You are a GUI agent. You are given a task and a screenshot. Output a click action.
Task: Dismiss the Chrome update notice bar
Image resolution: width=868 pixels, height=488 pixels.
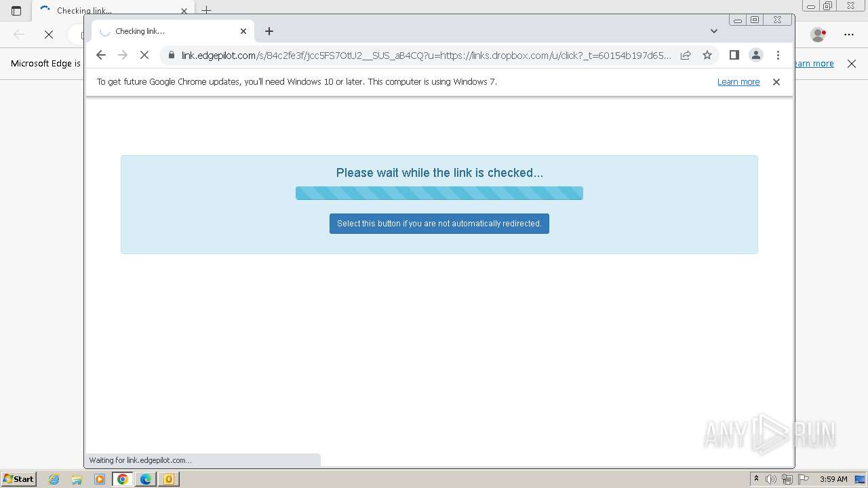tap(776, 82)
